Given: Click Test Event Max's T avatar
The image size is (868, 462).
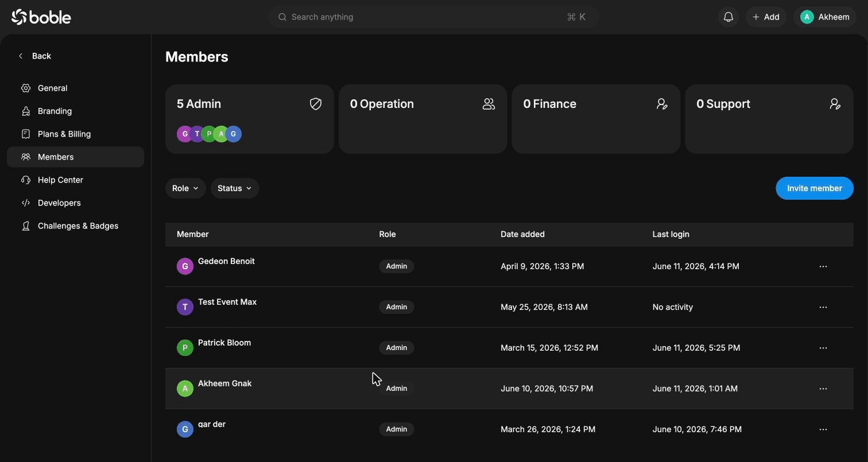Looking at the screenshot, I should coord(185,307).
